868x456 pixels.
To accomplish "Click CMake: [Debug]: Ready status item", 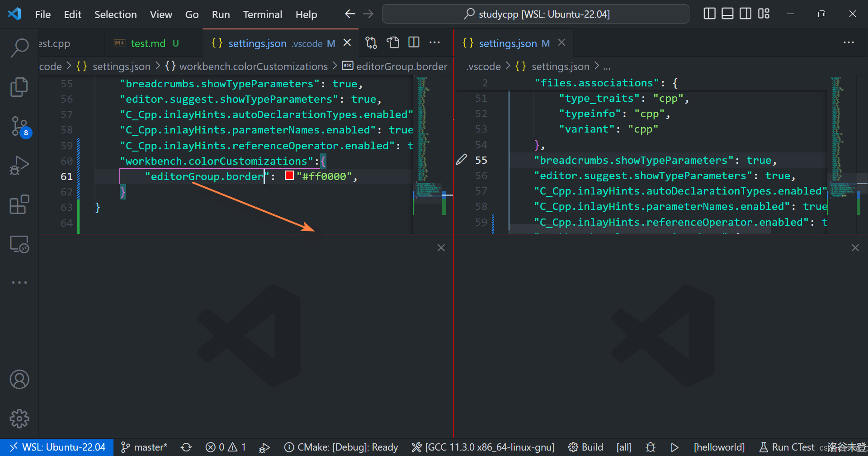I will point(341,447).
